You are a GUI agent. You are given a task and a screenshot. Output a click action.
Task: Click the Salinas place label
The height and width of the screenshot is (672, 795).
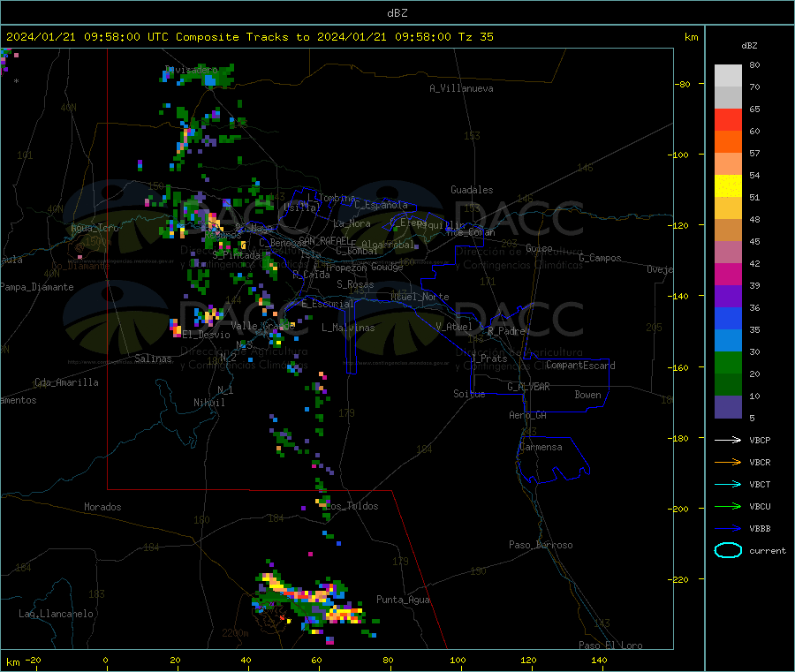pos(153,359)
